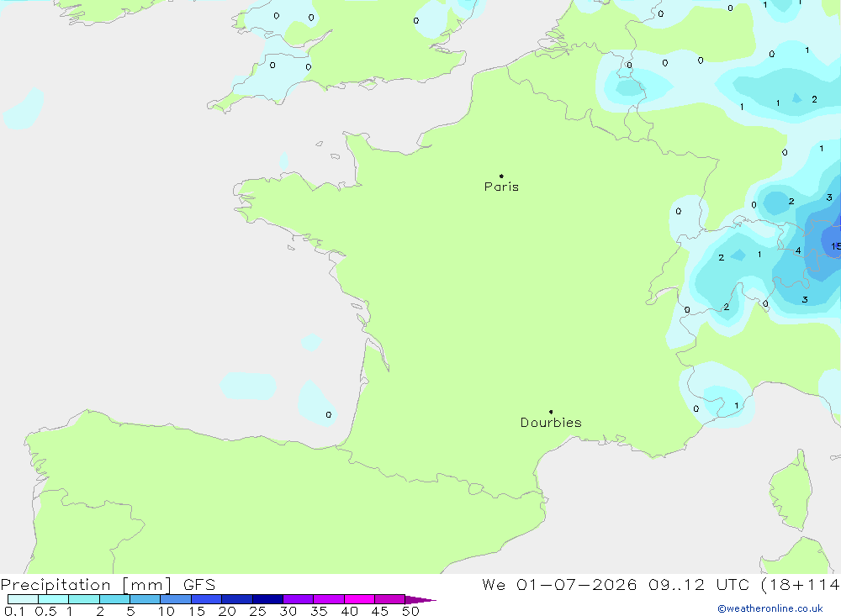
Task: Pick the 10–15 mm medium blue legend swatch
Action: coord(176,599)
